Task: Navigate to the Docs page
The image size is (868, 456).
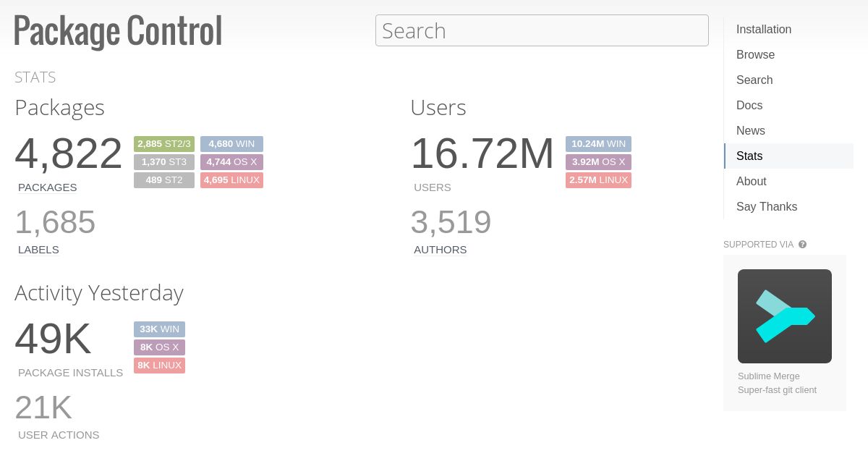Action: 749,106
